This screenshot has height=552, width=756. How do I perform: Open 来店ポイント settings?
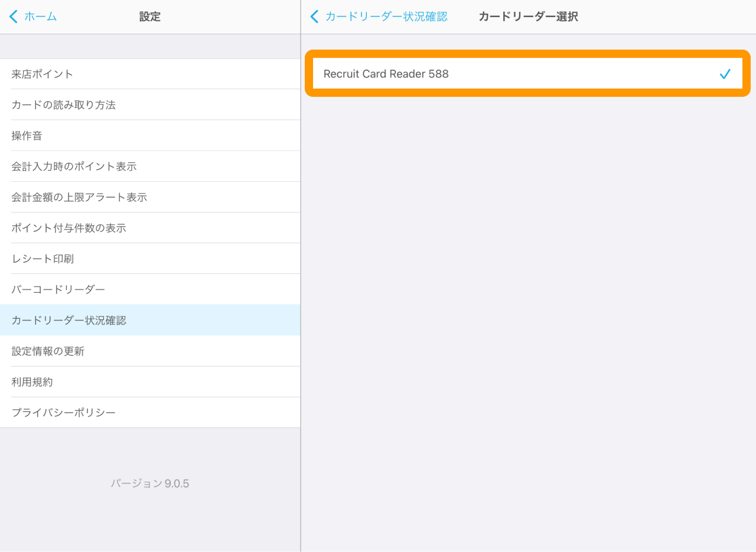[150, 74]
